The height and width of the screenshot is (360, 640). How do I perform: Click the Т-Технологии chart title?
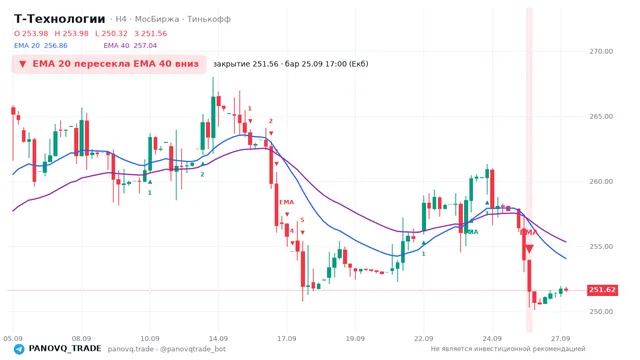tap(60, 19)
